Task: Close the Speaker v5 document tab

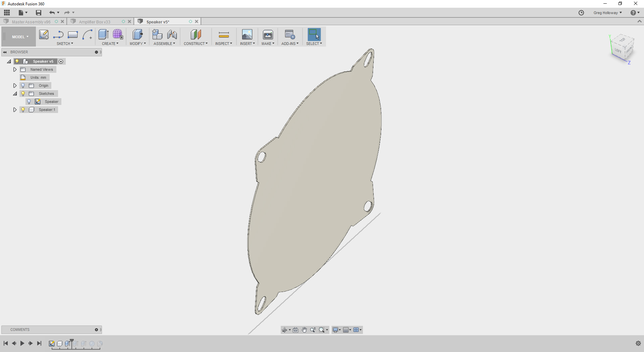Action: (x=197, y=22)
